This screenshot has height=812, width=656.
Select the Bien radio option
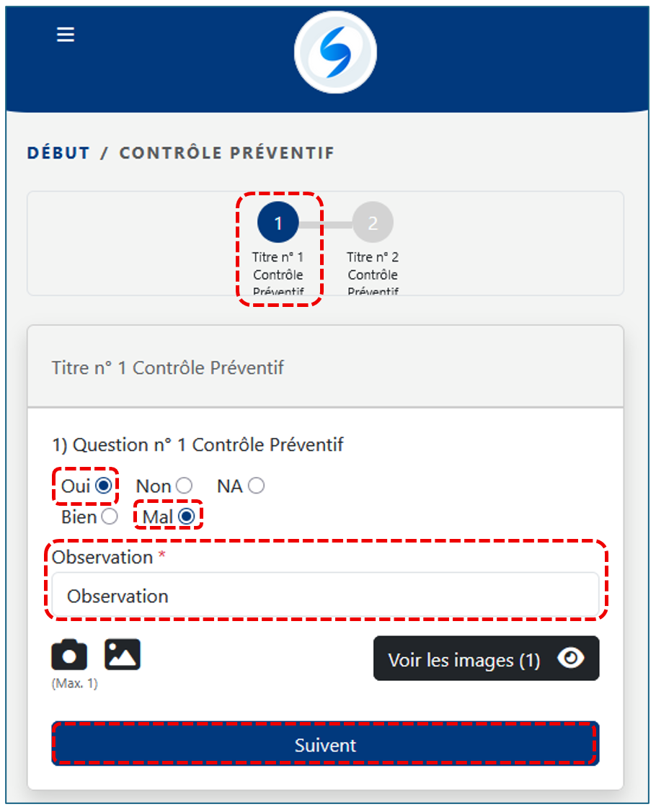point(110,517)
